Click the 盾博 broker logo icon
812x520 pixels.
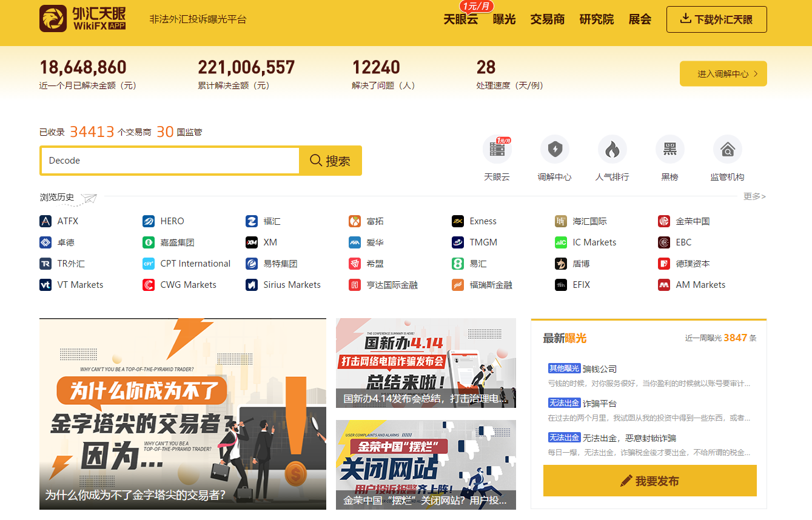[561, 264]
